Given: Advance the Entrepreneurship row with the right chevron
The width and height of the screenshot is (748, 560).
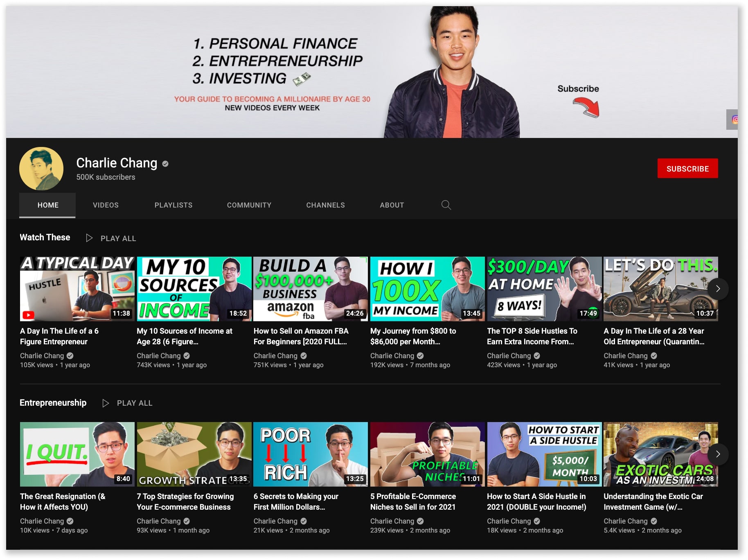Looking at the screenshot, I should coord(718,454).
